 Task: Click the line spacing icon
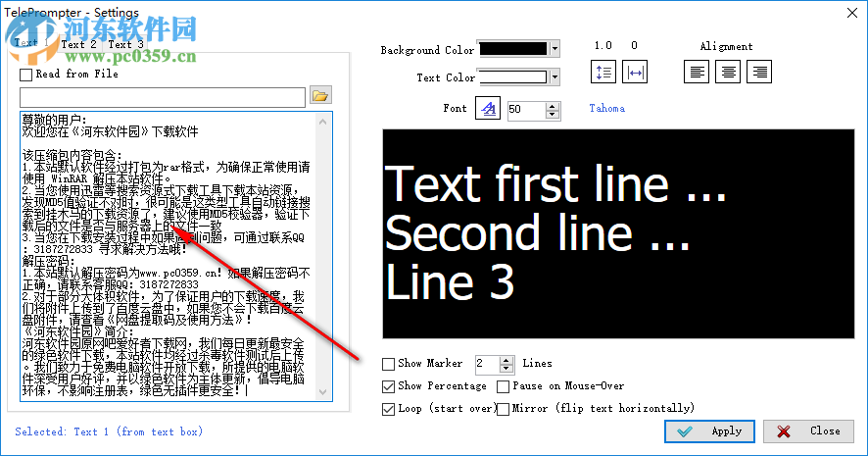click(603, 72)
